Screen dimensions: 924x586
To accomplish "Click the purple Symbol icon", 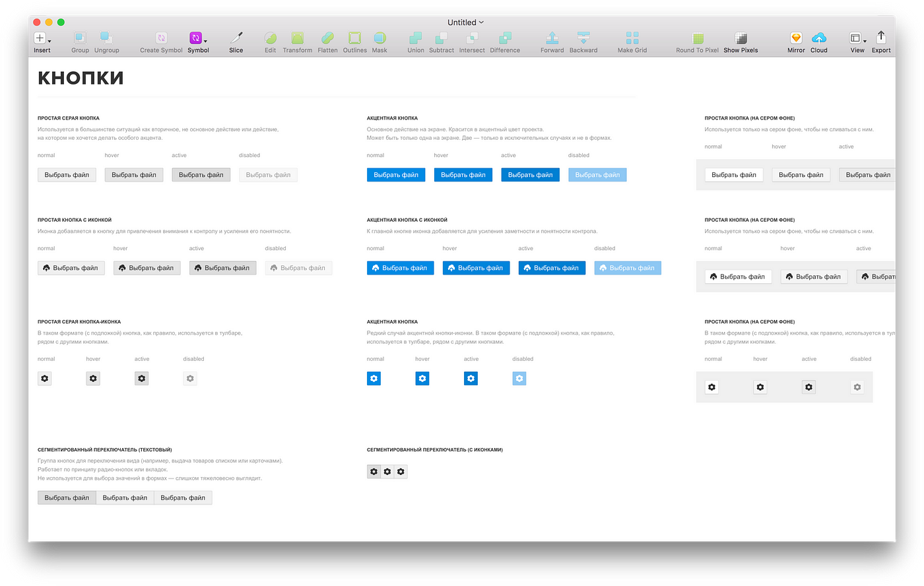I will (195, 38).
